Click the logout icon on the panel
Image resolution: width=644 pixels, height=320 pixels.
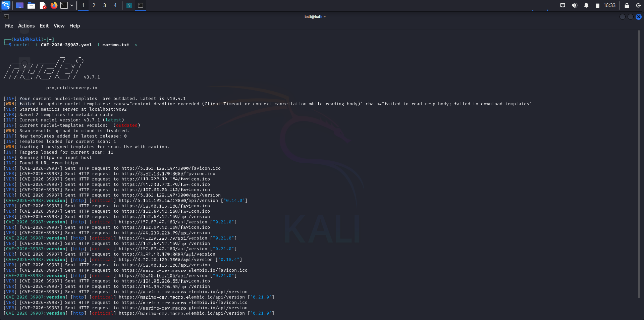638,5
